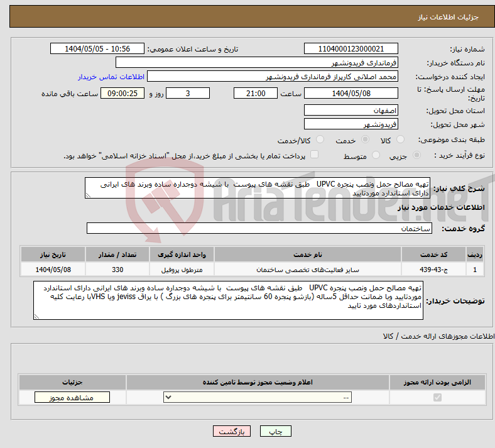Click the deadline date field 1404/05/08
The width and height of the screenshot is (495, 448).
(351, 93)
